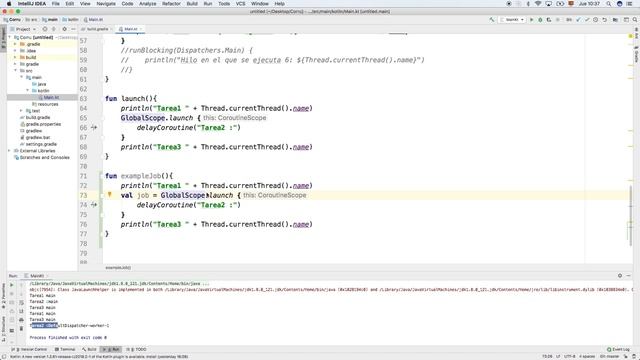The width and height of the screenshot is (640, 360).
Task: Open Project panel settings gear
Action: pyautogui.click(x=64, y=29)
